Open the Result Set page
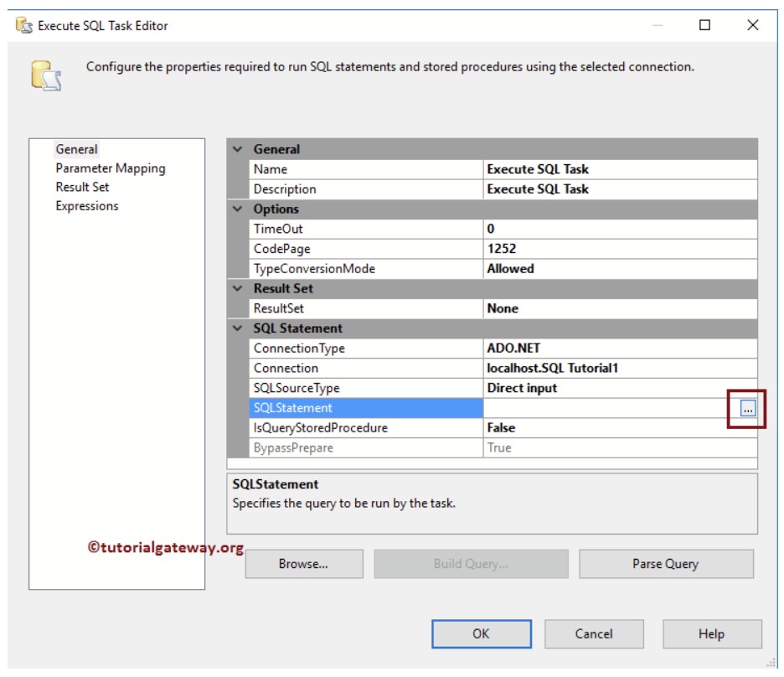This screenshot has height=677, width=784. [82, 187]
